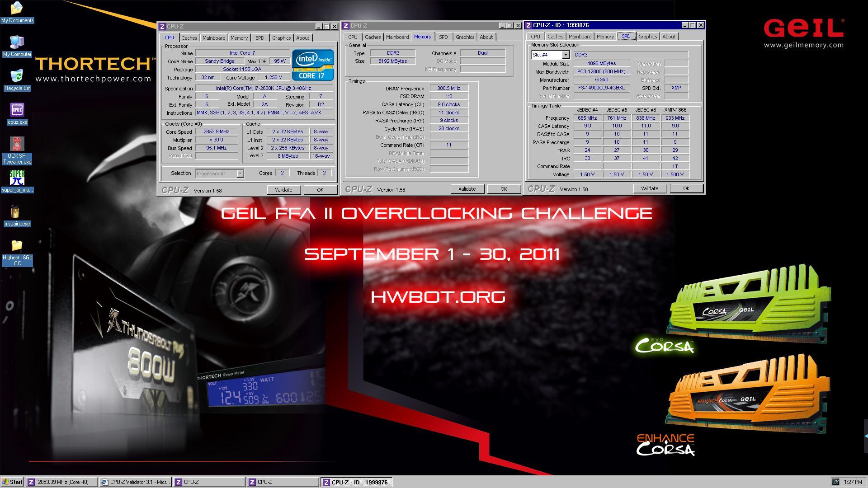Click the Code Name Sandy Bridge value
The image size is (868, 488).
point(220,61)
